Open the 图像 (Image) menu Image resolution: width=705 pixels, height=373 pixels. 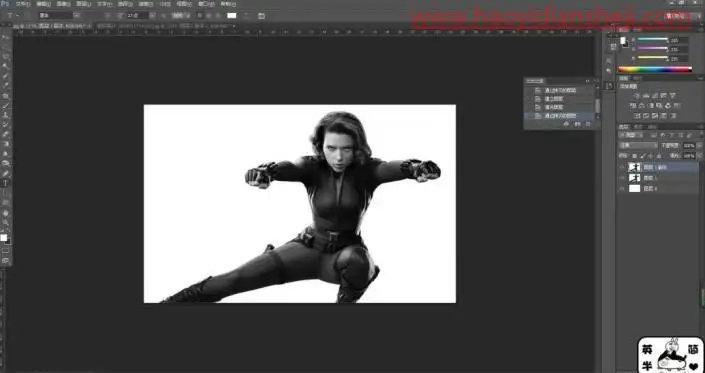(63, 4)
